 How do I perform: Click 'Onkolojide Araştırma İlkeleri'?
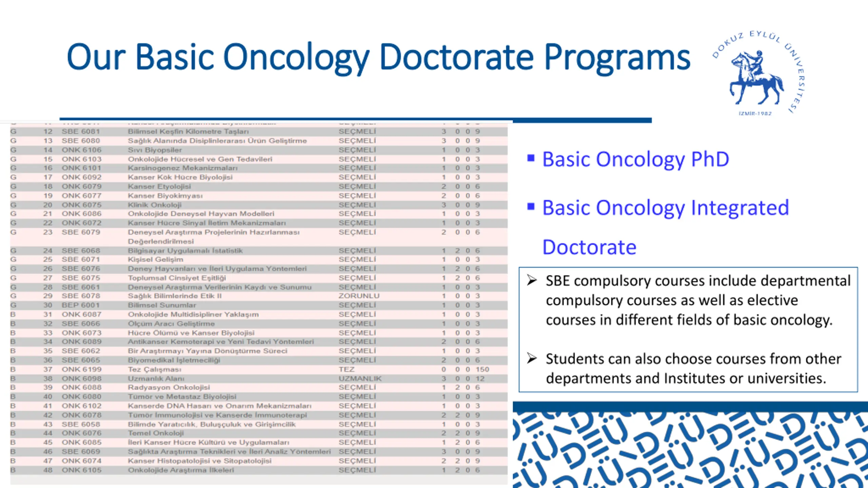click(x=181, y=470)
